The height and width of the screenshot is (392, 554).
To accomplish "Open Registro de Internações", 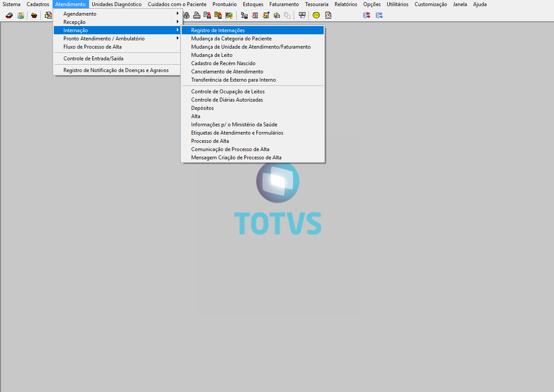I will tap(252, 30).
